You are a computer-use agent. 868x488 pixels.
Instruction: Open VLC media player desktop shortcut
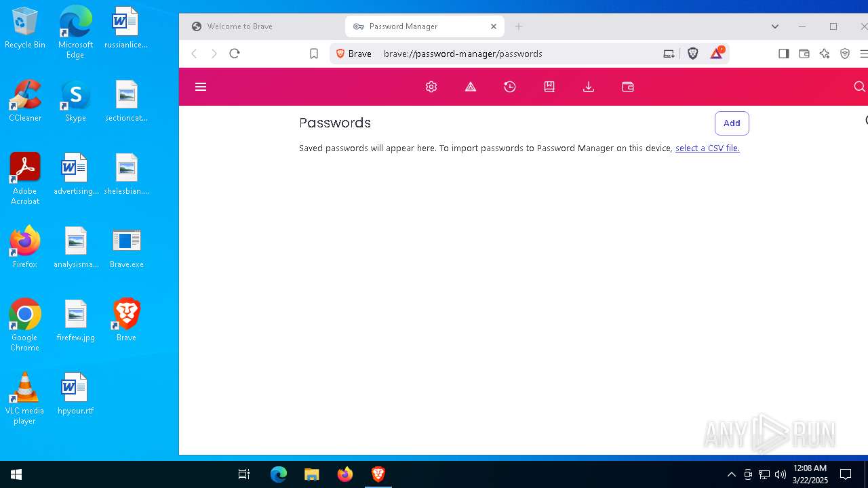pyautogui.click(x=25, y=399)
